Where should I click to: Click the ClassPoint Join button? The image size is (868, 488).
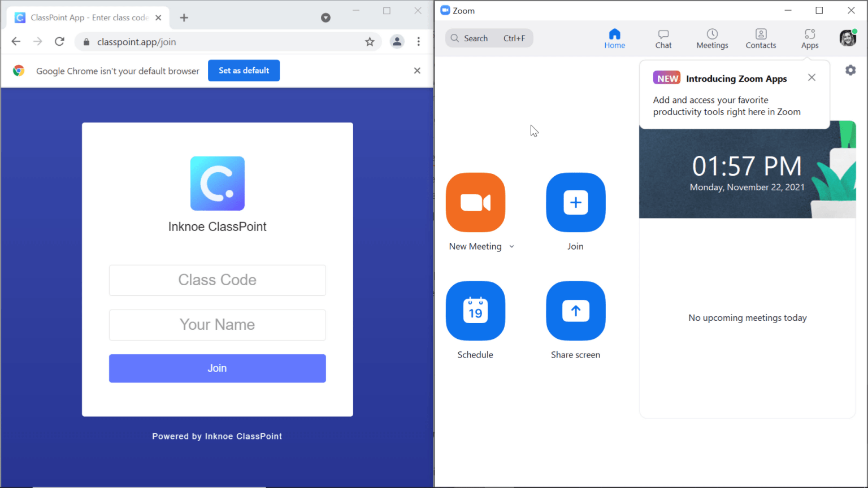click(218, 368)
